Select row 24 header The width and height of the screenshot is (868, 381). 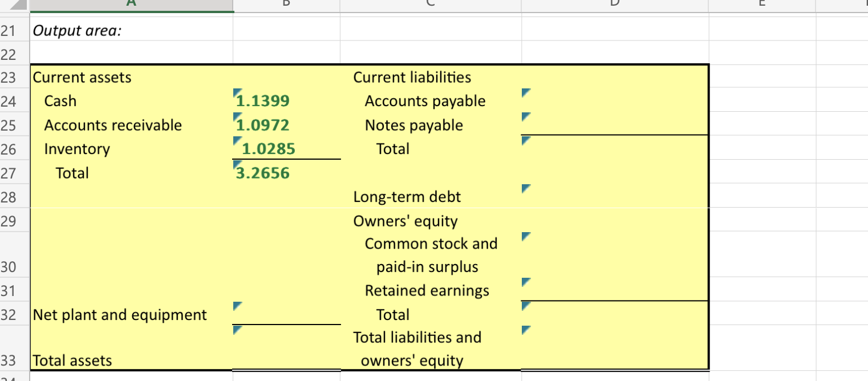point(14,100)
